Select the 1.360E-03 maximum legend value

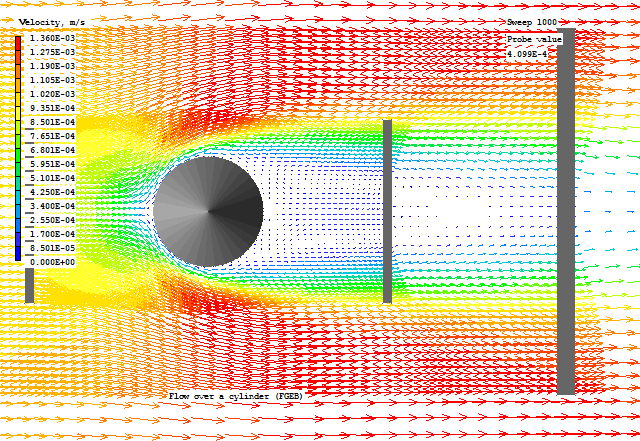click(51, 38)
